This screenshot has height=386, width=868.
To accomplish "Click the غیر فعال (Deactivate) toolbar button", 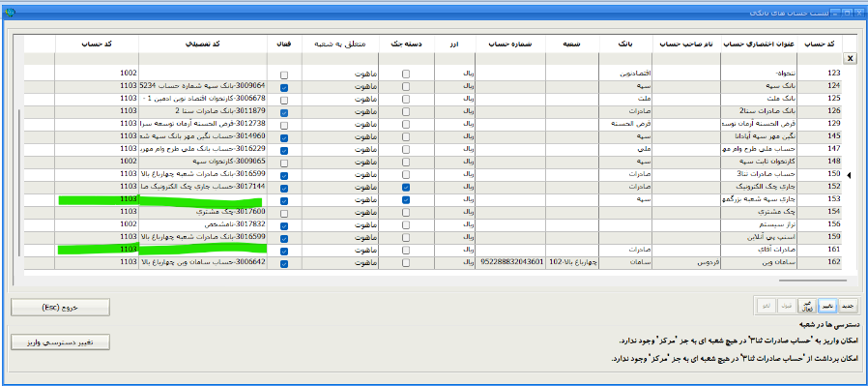I will tap(808, 305).
